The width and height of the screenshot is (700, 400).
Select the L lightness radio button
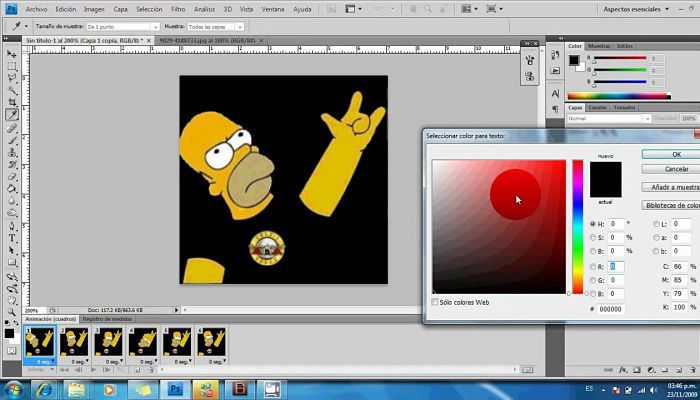click(x=656, y=224)
